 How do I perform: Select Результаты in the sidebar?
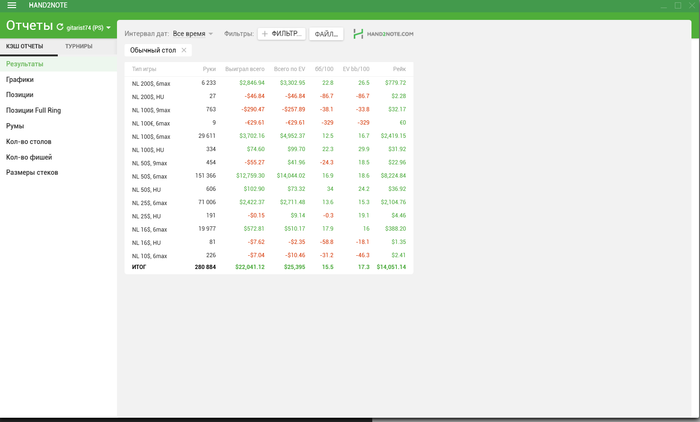pos(58,64)
